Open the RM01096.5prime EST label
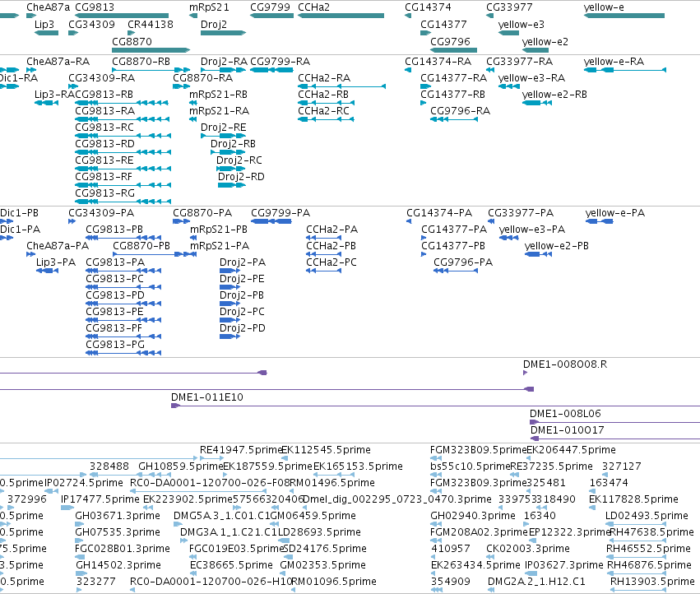This screenshot has height=594, width=700. pos(334,582)
